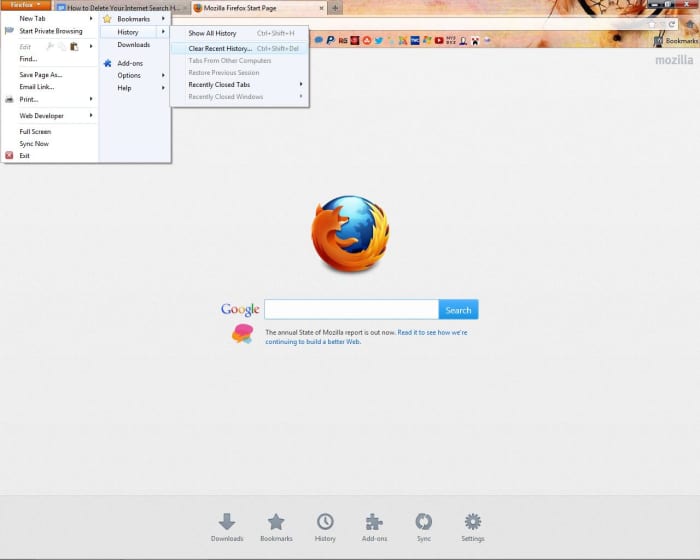Click the Bookmarks star icon at page bottom
Viewport: 700px width, 560px height.
[276, 522]
